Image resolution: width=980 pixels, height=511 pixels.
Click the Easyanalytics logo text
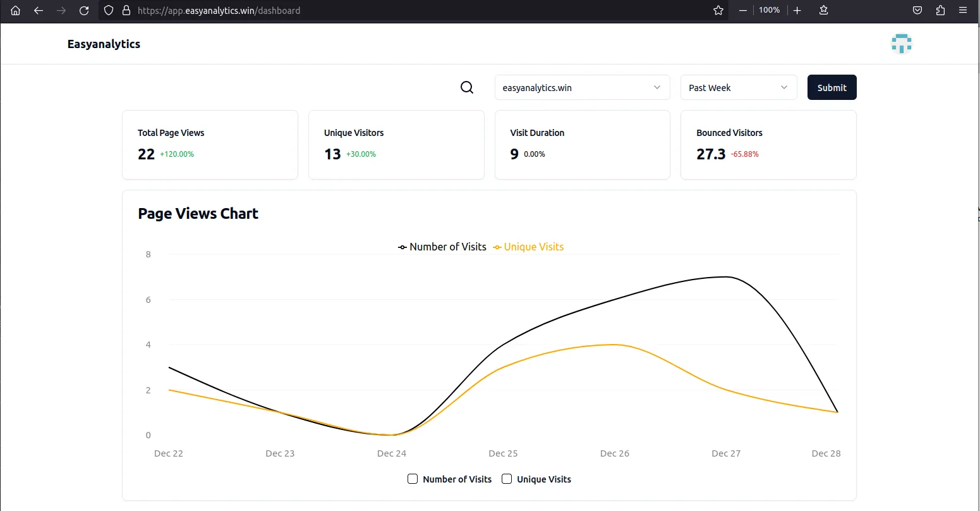tap(104, 44)
